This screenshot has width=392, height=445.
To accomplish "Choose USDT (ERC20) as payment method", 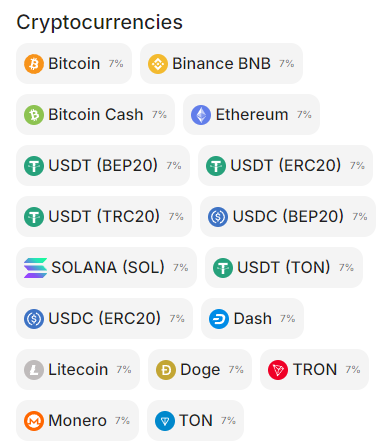I will coord(285,166).
